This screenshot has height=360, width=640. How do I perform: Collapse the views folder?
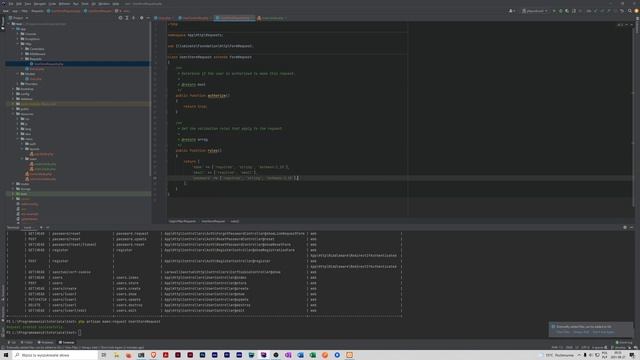[x=18, y=139]
